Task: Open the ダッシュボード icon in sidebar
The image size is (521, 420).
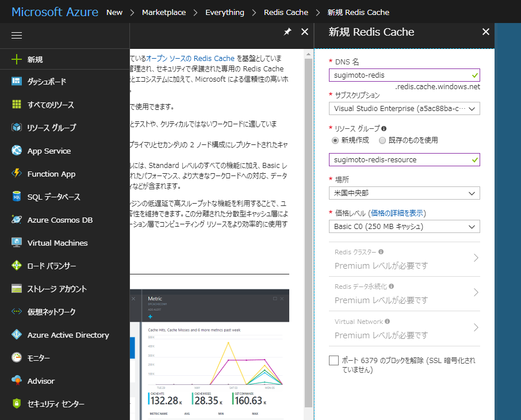Action: click(x=17, y=81)
